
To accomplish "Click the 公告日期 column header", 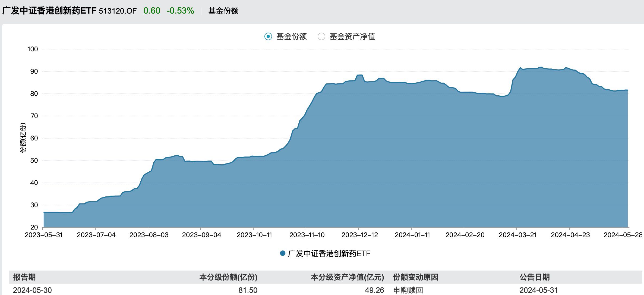I will tap(534, 277).
